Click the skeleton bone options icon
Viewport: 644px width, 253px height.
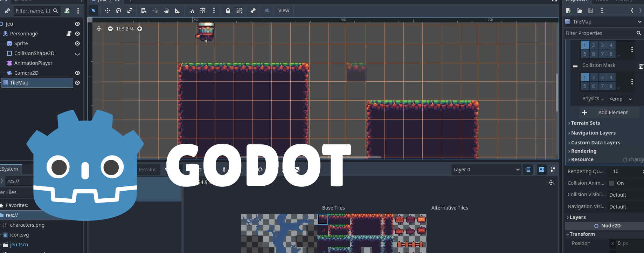point(253,11)
